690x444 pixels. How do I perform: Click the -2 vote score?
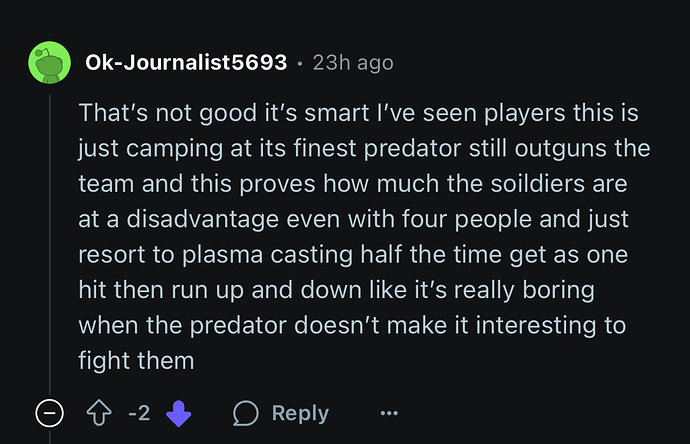139,413
